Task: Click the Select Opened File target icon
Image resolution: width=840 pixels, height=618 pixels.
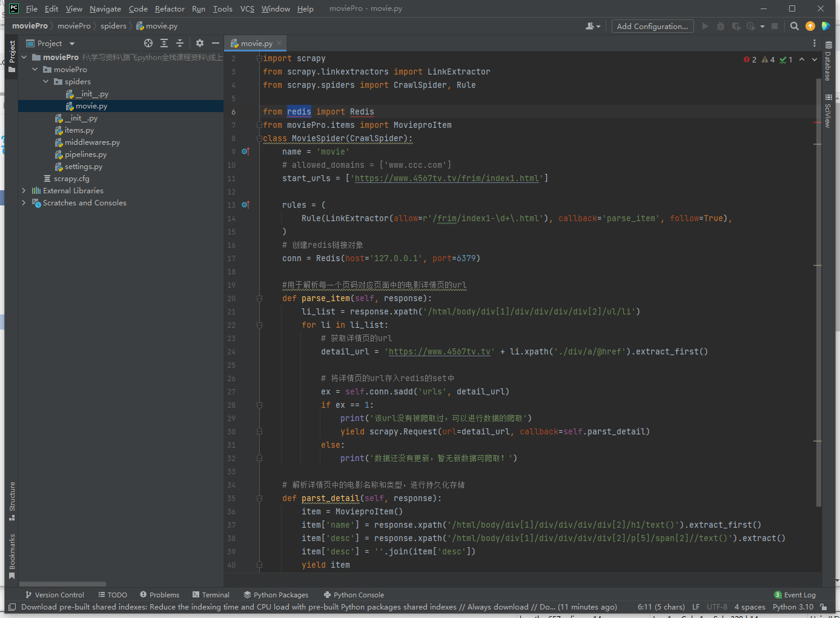Action: (148, 43)
